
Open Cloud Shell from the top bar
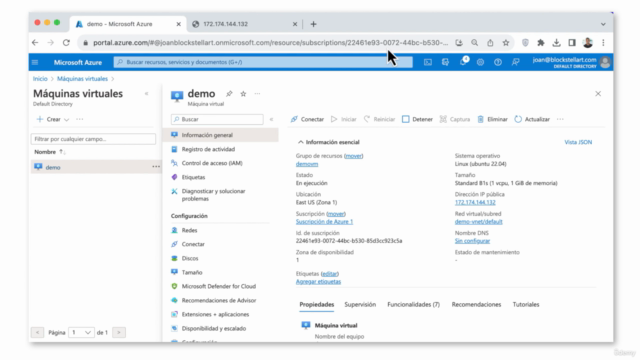point(428,62)
